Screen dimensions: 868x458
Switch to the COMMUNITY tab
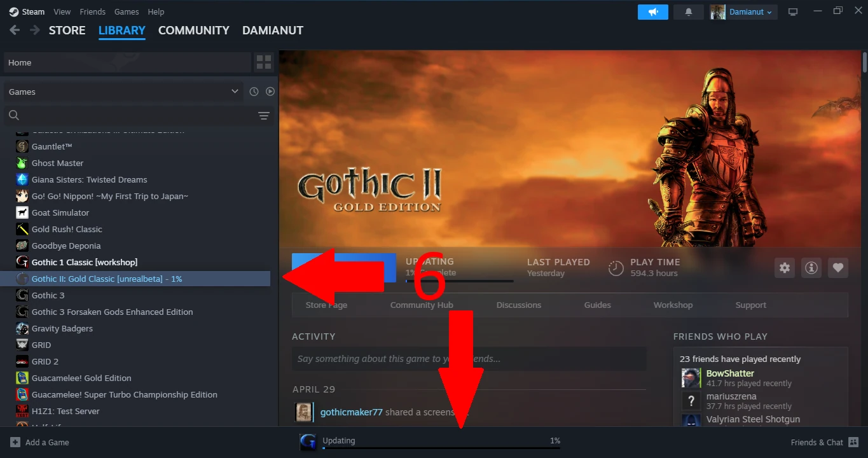tap(193, 31)
